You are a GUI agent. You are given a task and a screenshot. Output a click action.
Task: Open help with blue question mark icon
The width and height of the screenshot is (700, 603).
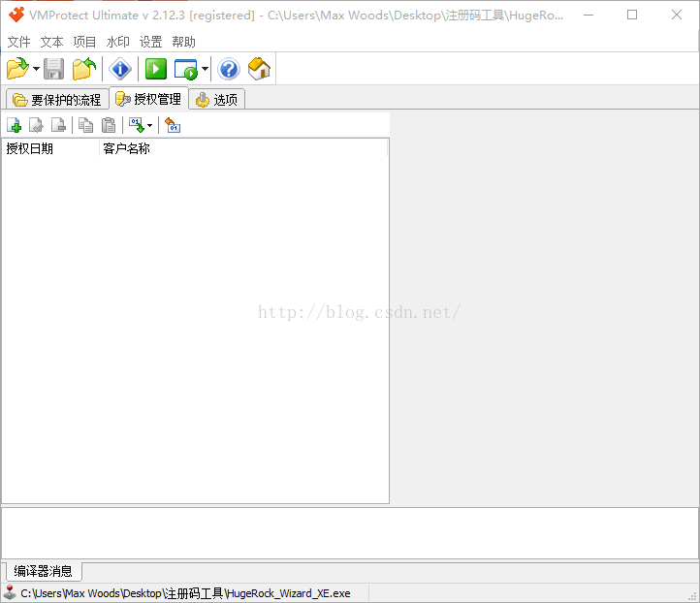(x=229, y=69)
